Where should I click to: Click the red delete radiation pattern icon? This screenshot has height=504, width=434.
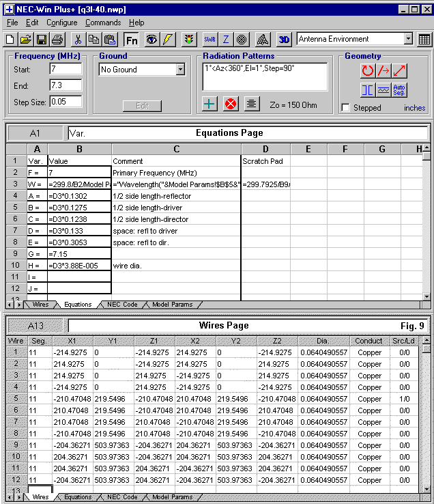coord(231,104)
